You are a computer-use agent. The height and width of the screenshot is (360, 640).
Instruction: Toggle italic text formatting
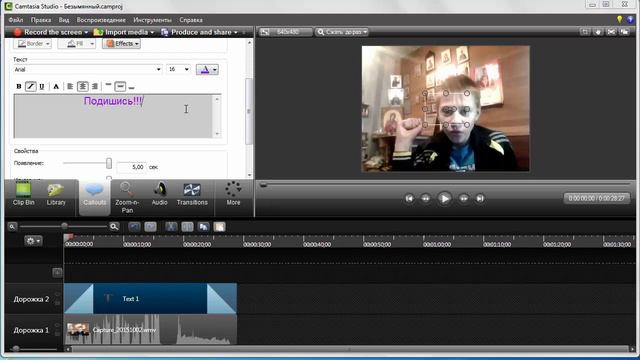30,87
